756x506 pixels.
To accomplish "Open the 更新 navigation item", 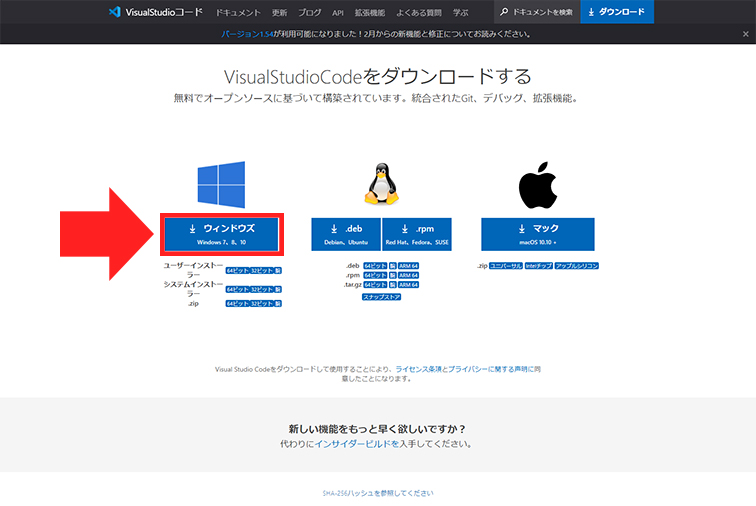I will tap(279, 13).
